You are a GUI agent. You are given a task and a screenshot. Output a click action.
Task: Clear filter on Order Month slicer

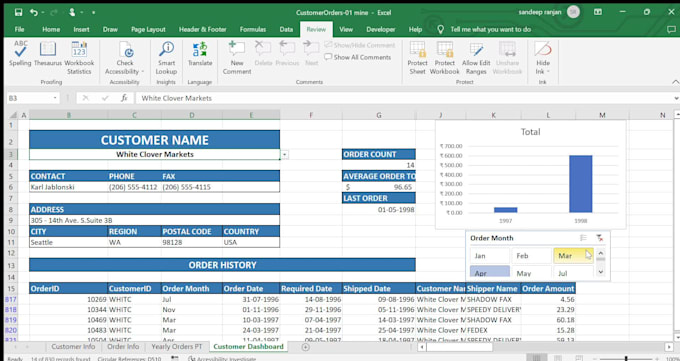599,238
